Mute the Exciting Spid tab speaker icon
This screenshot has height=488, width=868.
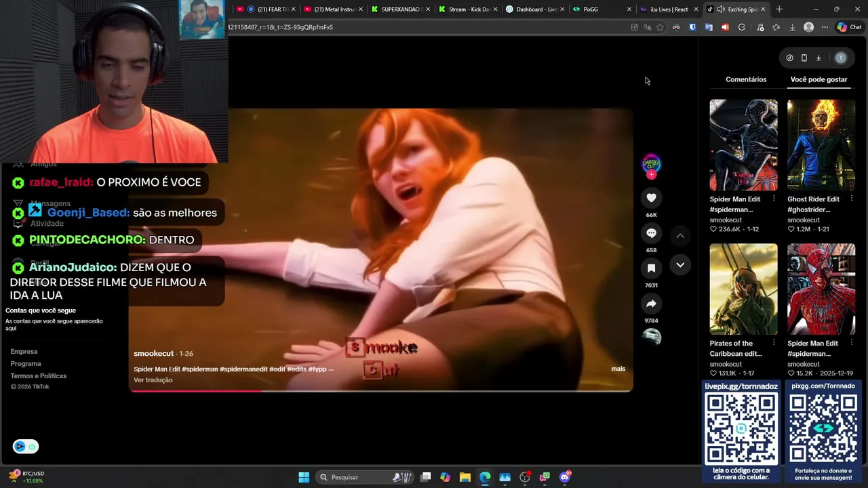click(720, 9)
